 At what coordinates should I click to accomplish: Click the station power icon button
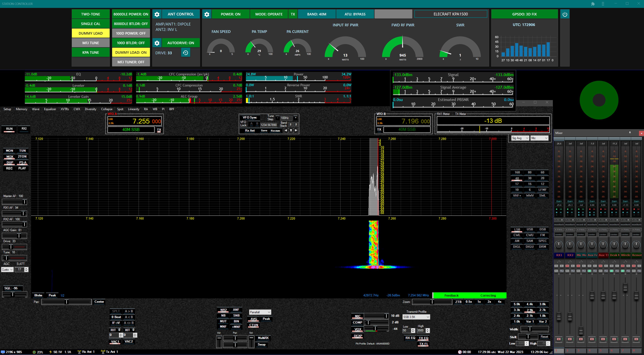click(x=565, y=14)
